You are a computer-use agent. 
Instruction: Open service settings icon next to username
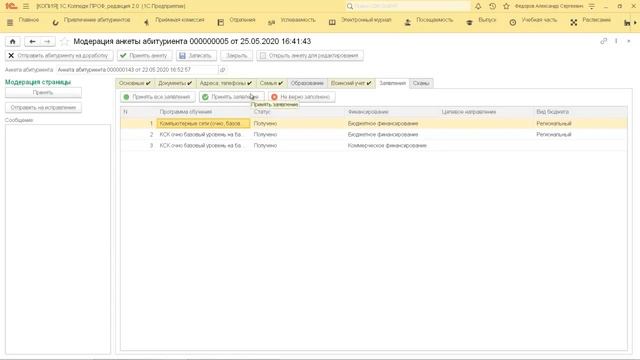[592, 6]
